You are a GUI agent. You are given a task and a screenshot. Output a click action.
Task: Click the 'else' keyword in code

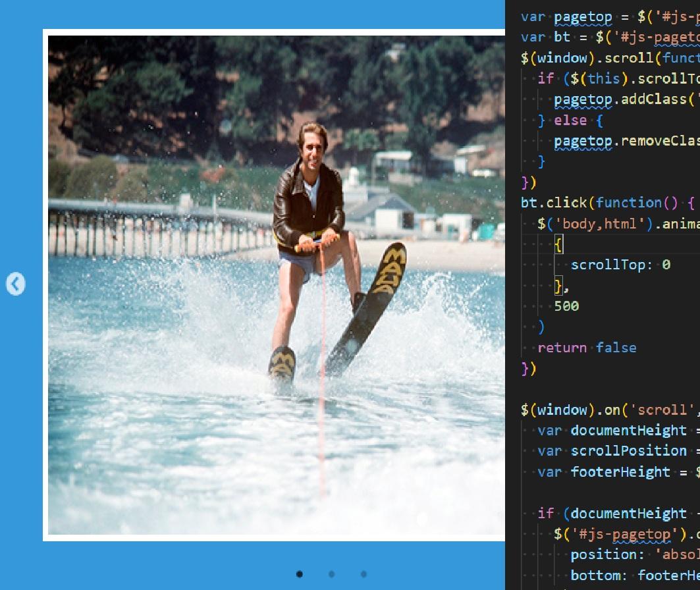[x=570, y=121]
